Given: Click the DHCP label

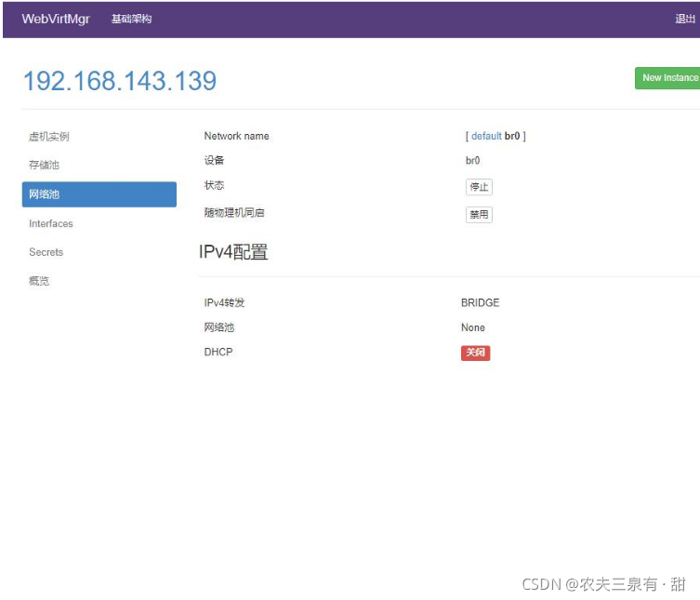Looking at the screenshot, I should click(218, 352).
